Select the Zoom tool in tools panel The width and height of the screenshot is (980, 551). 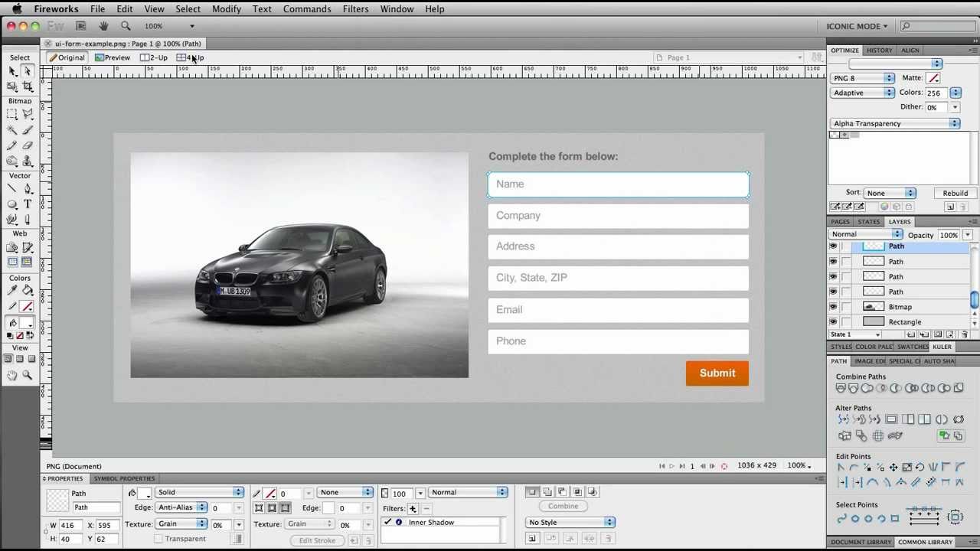pos(28,375)
